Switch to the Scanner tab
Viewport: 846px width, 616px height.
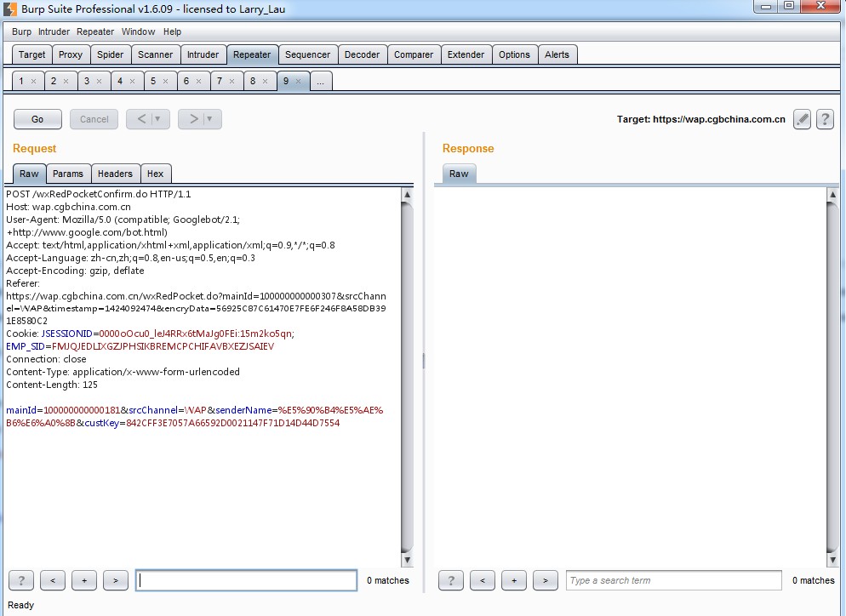[156, 54]
